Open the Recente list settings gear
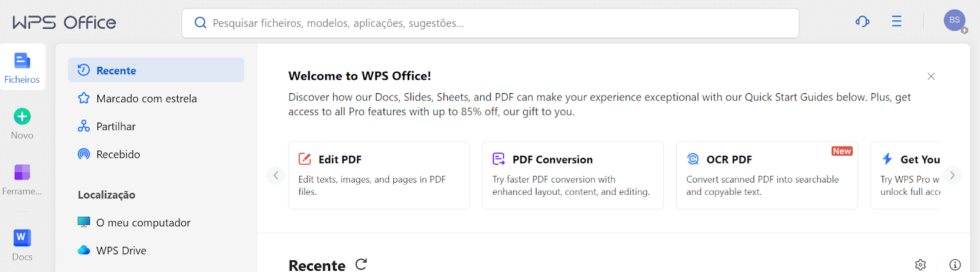Image resolution: width=980 pixels, height=272 pixels. coord(921,265)
